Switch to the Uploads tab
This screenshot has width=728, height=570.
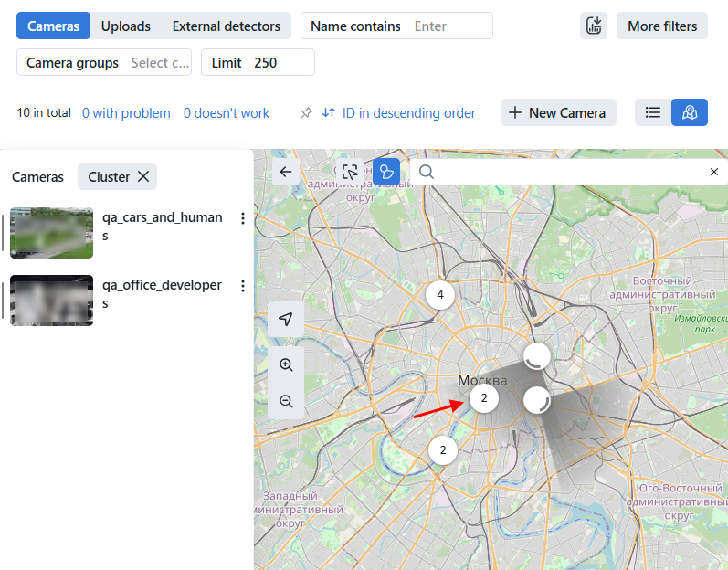(126, 26)
